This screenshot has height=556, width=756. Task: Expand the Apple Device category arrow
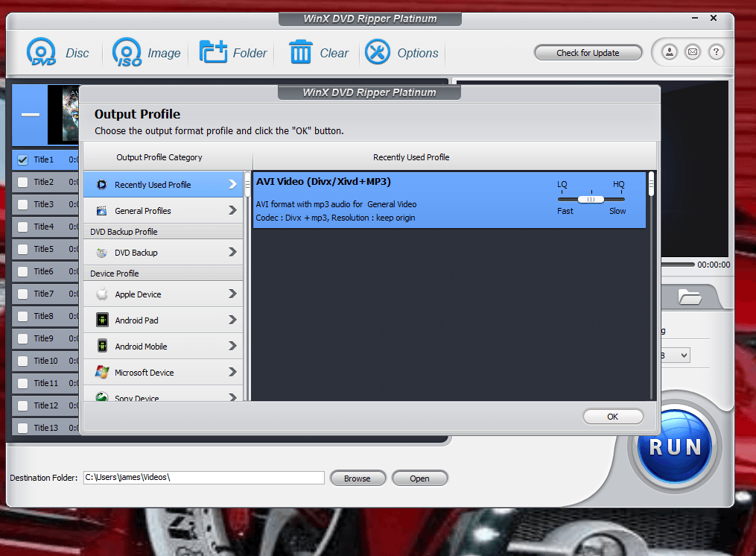232,294
